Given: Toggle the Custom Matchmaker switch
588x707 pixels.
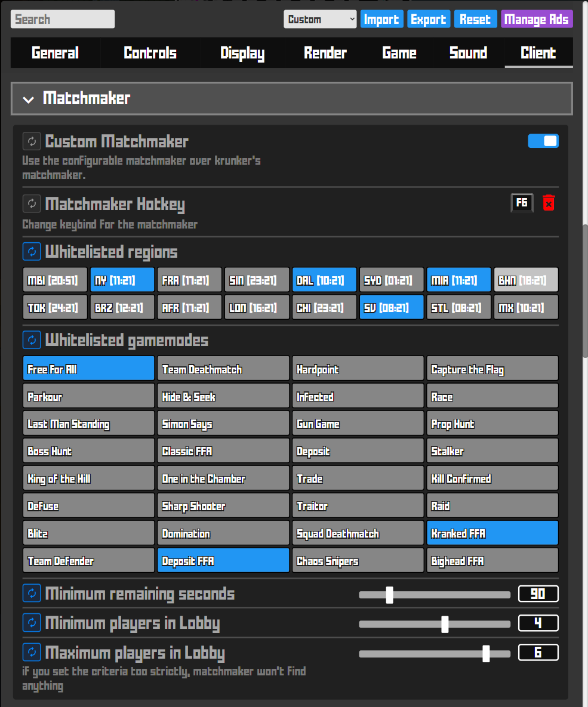Looking at the screenshot, I should pyautogui.click(x=543, y=141).
